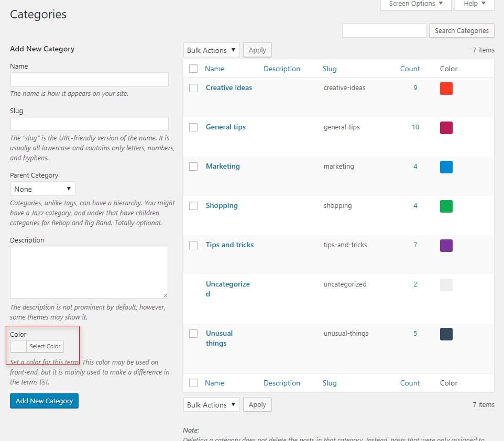The height and width of the screenshot is (441, 504).
Task: Sort by Count in table header
Action: (x=410, y=69)
